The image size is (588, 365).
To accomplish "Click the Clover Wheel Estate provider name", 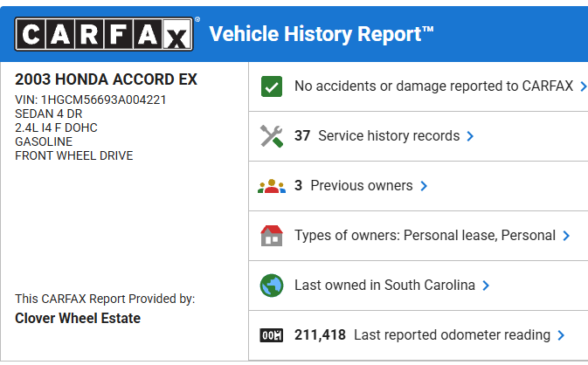I will 78,319.
